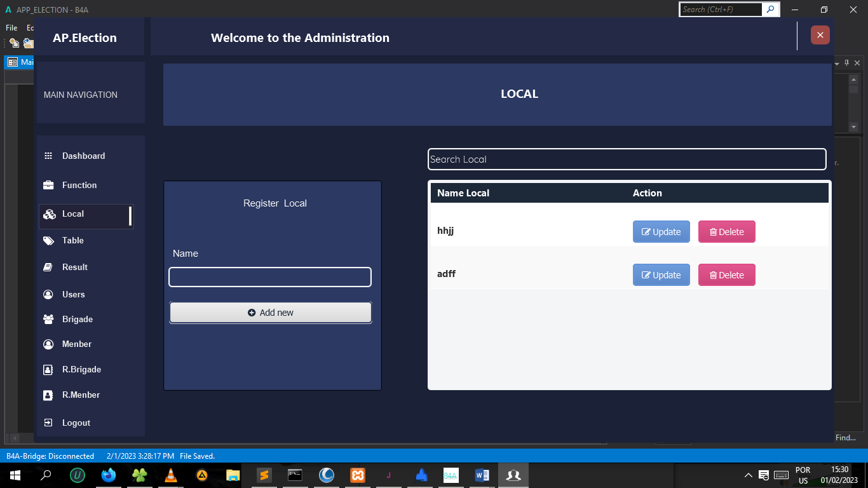Delete the hhjj row
Screen dimensions: 868x488
coord(727,232)
